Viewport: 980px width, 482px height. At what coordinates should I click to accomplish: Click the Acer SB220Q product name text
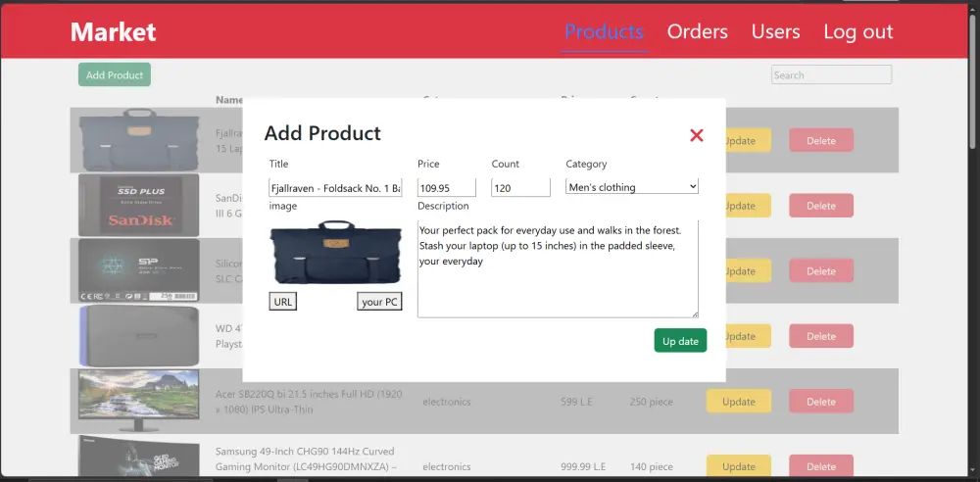pyautogui.click(x=309, y=402)
